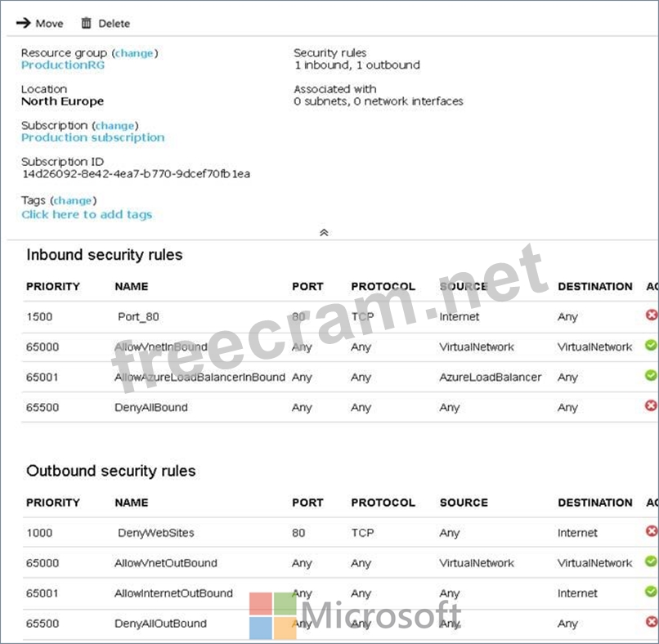659x644 pixels.
Task: Click the change link beside Resource group
Action: pos(134,53)
